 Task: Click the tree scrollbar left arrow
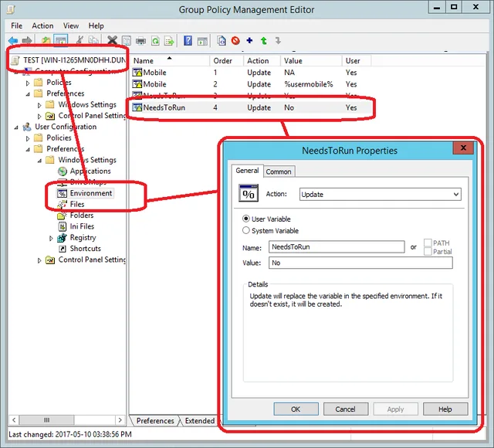[x=14, y=420]
